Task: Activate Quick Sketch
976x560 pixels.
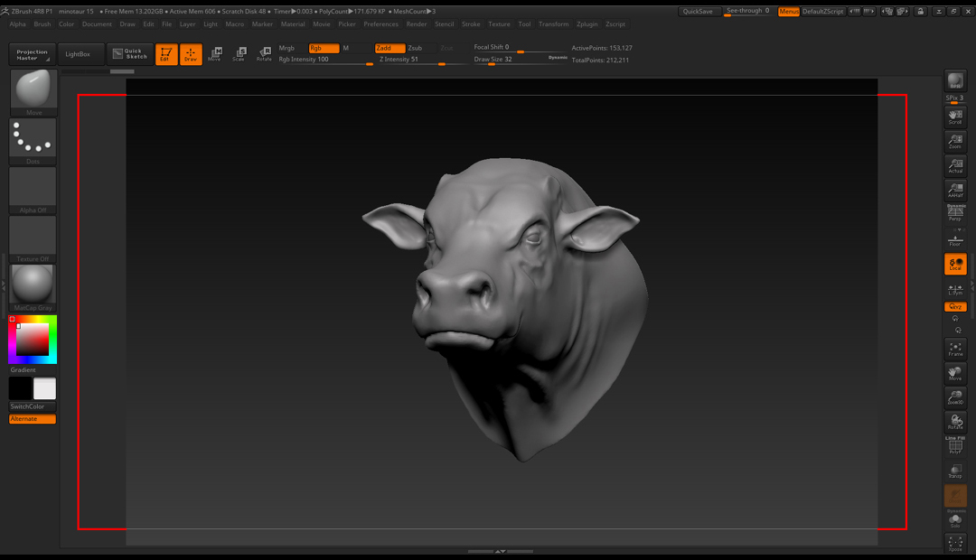Action: coord(129,54)
